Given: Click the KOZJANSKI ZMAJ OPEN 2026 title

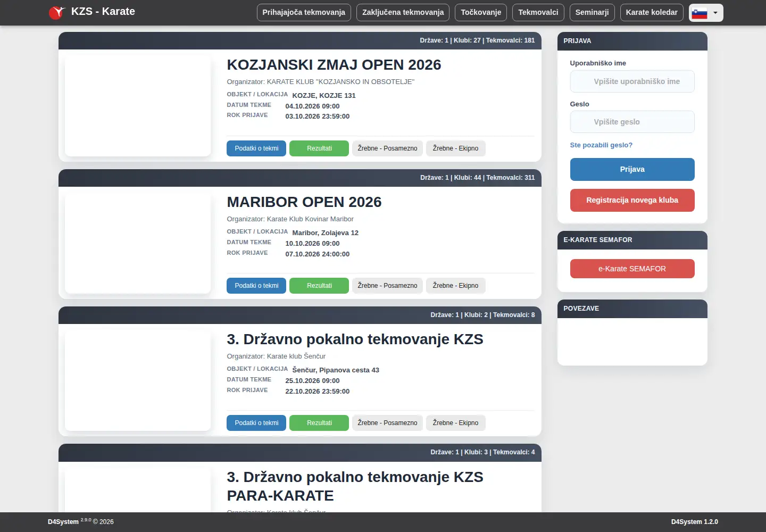Looking at the screenshot, I should coord(334,65).
